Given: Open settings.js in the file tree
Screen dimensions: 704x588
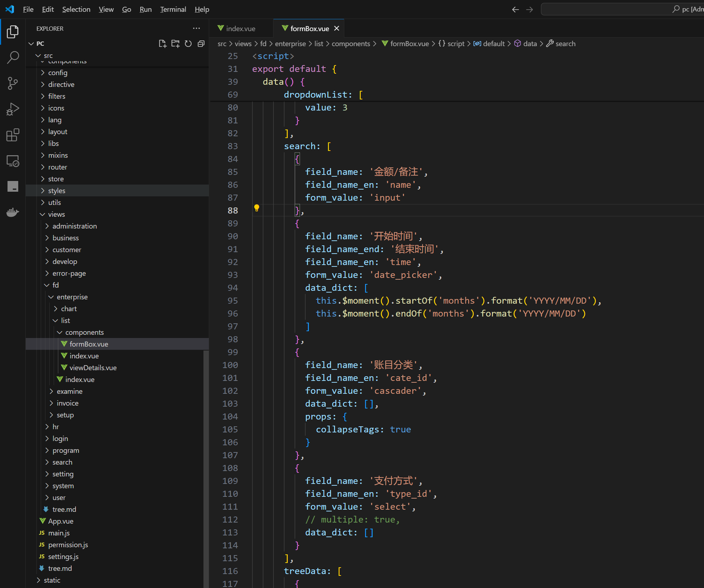Looking at the screenshot, I should 117,557.
